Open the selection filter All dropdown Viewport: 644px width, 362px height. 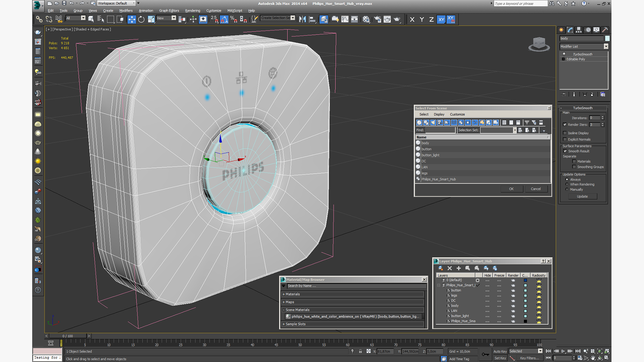click(x=76, y=18)
